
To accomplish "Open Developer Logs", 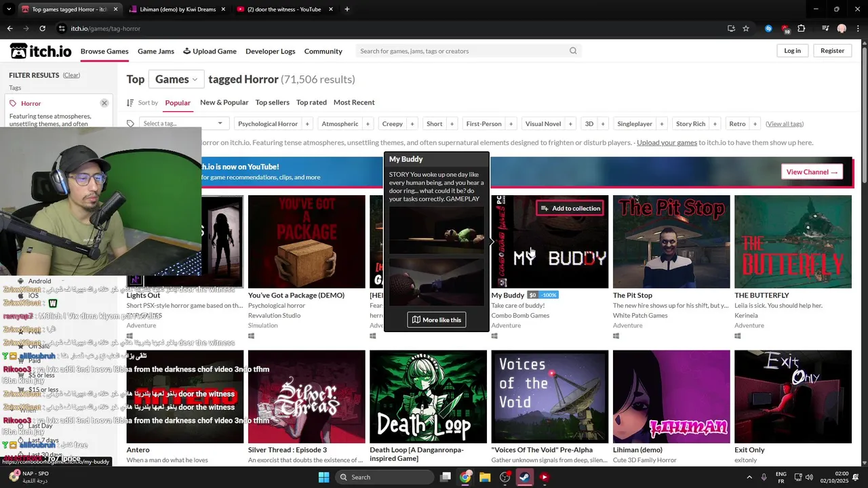I will coord(270,51).
